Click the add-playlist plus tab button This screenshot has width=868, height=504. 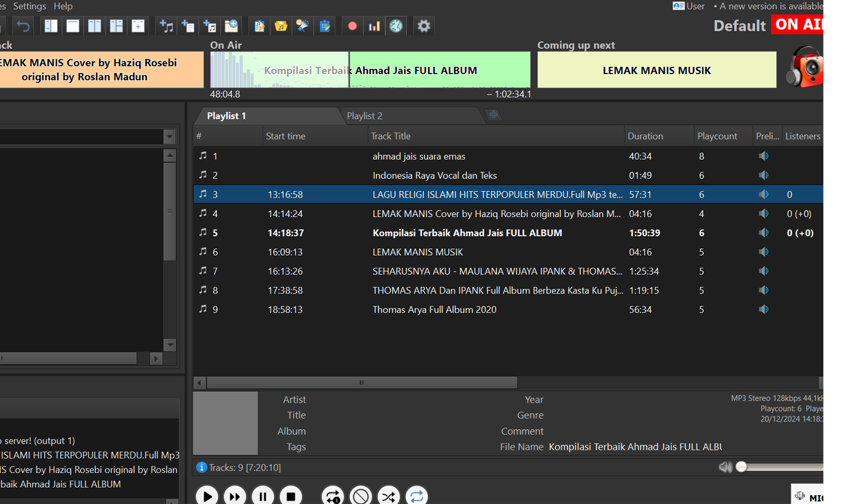[x=493, y=114]
